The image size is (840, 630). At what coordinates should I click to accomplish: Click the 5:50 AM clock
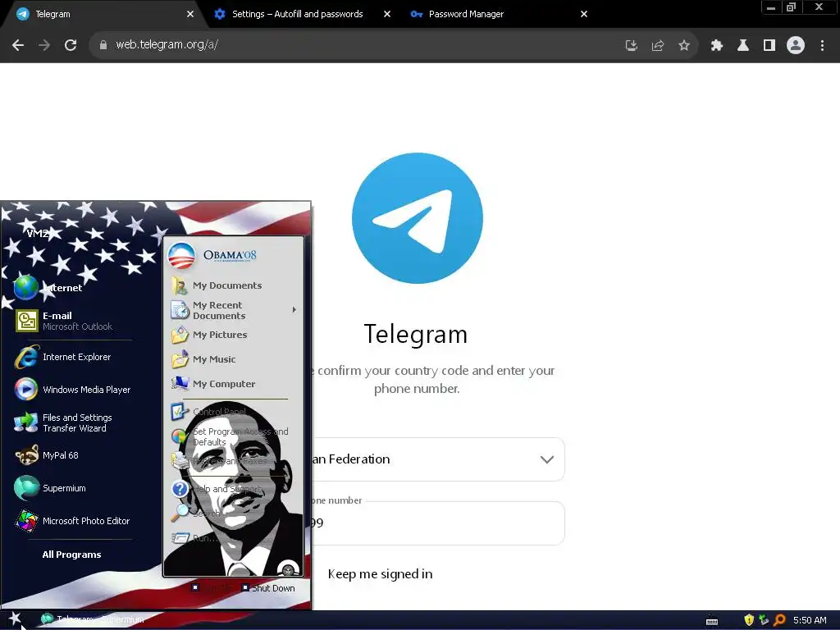810,620
